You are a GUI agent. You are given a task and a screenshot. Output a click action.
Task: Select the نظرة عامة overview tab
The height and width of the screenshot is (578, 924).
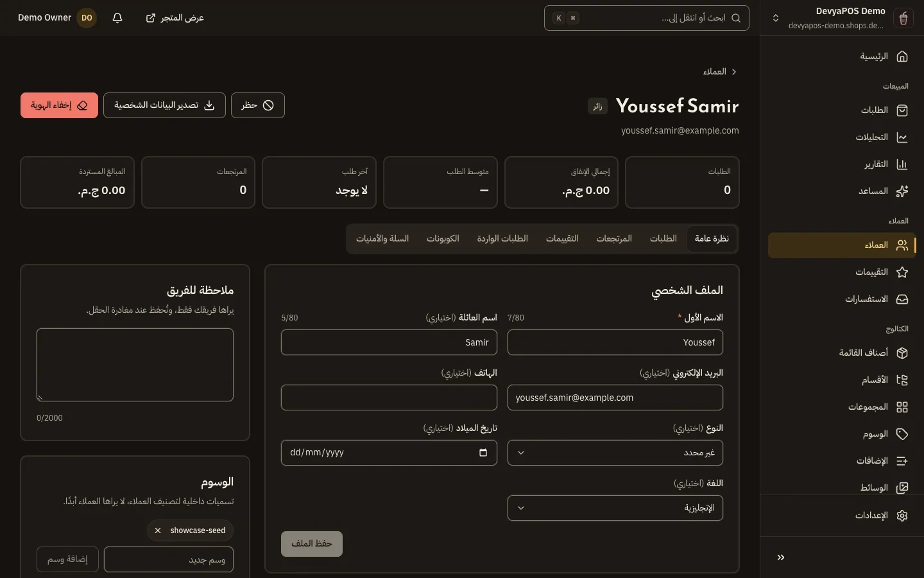coord(712,239)
